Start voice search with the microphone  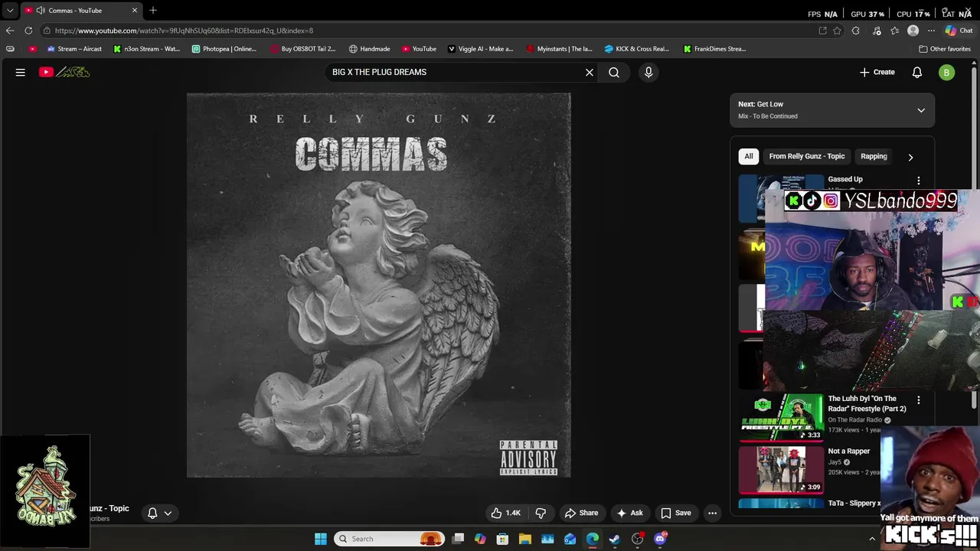coord(648,72)
